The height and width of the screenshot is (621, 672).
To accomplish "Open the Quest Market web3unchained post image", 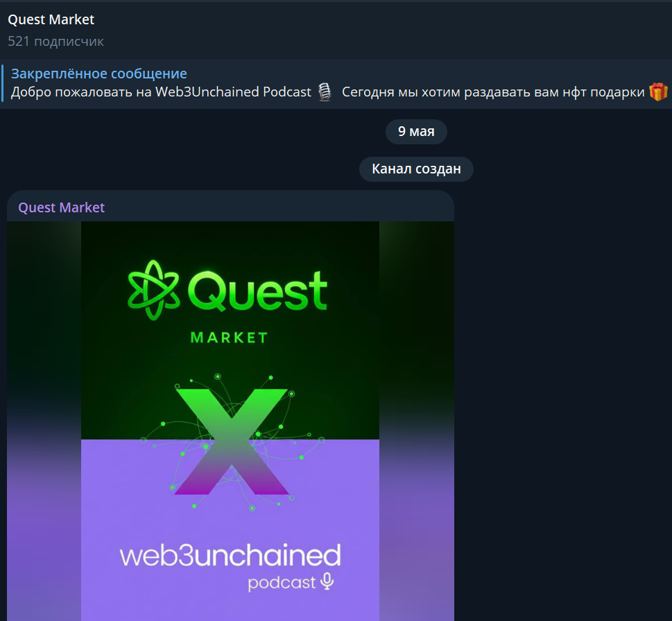I will [230, 421].
